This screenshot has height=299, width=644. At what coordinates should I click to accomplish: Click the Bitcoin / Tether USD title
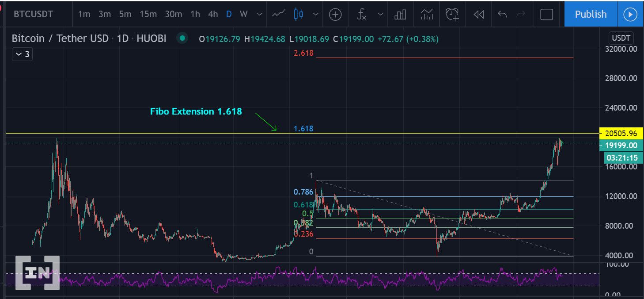tap(60, 38)
